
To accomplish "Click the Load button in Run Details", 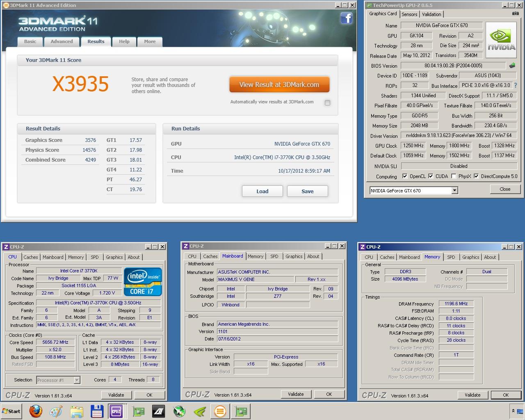I will [262, 191].
